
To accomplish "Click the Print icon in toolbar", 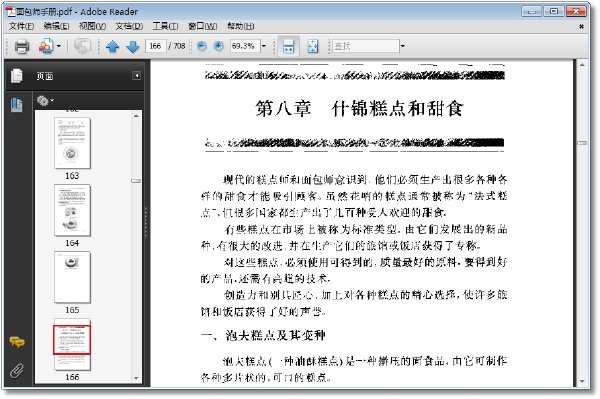I will [x=22, y=47].
